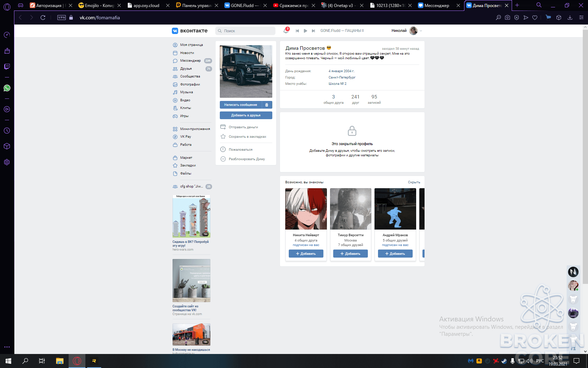
Task: Click Пожаловаться link
Action: tap(241, 150)
